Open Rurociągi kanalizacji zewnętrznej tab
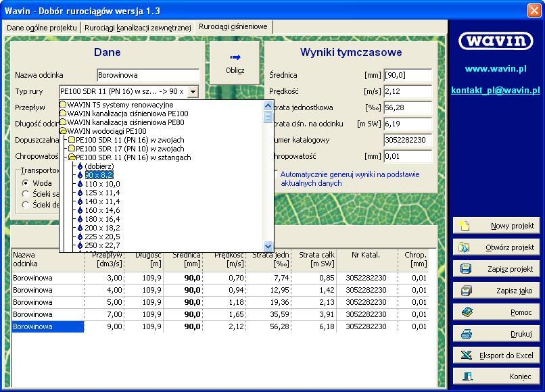545x392 pixels. (138, 28)
